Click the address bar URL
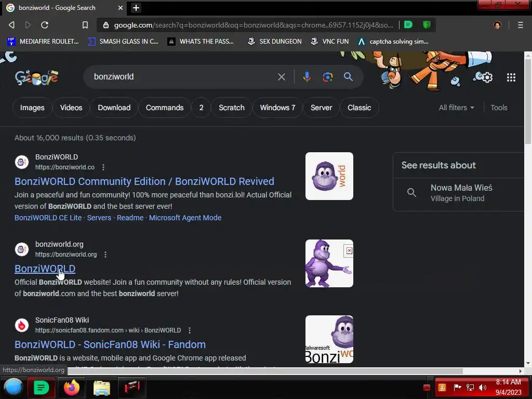This screenshot has width=532, height=399. tap(254, 25)
